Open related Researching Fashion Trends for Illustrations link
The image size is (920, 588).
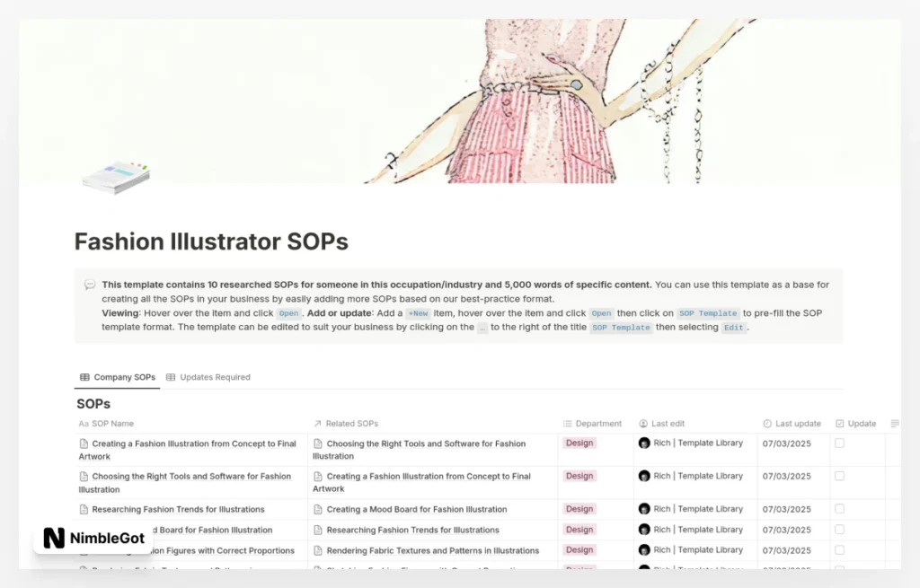click(412, 530)
